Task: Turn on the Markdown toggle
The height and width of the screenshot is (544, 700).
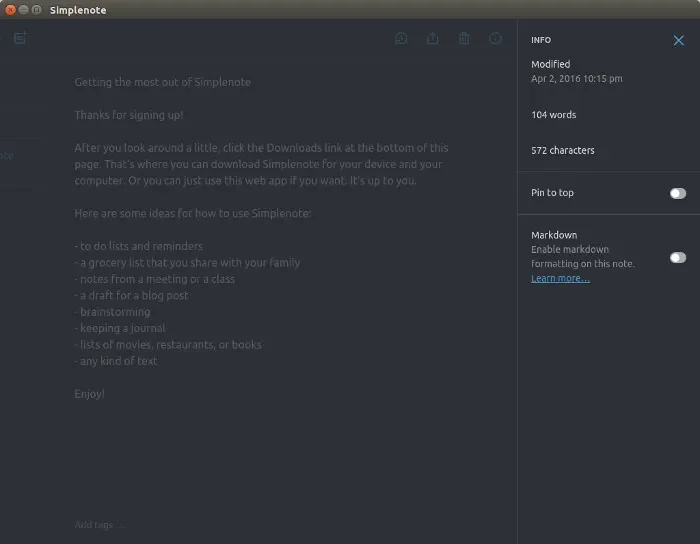Action: [678, 257]
